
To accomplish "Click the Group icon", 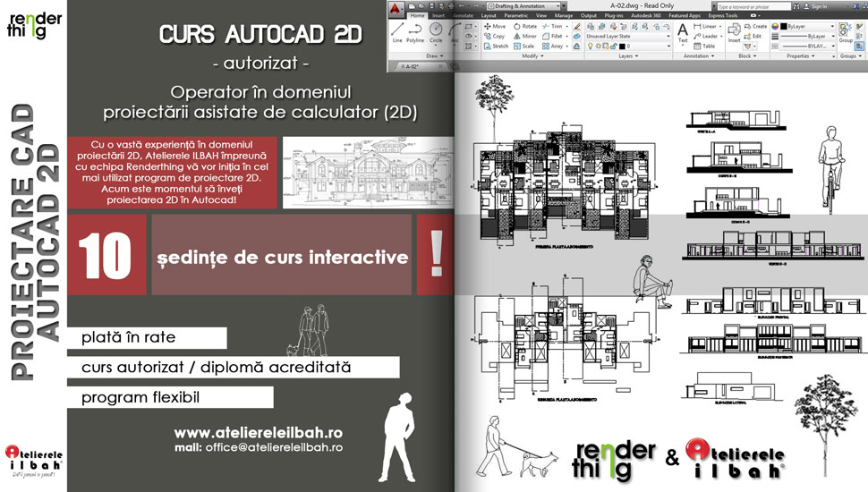I will click(846, 32).
